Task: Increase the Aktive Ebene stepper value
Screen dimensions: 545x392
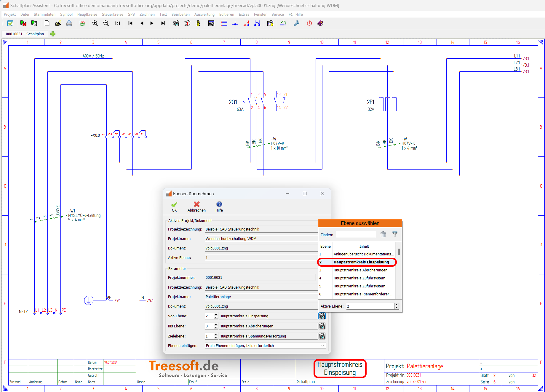Action: [397, 305]
